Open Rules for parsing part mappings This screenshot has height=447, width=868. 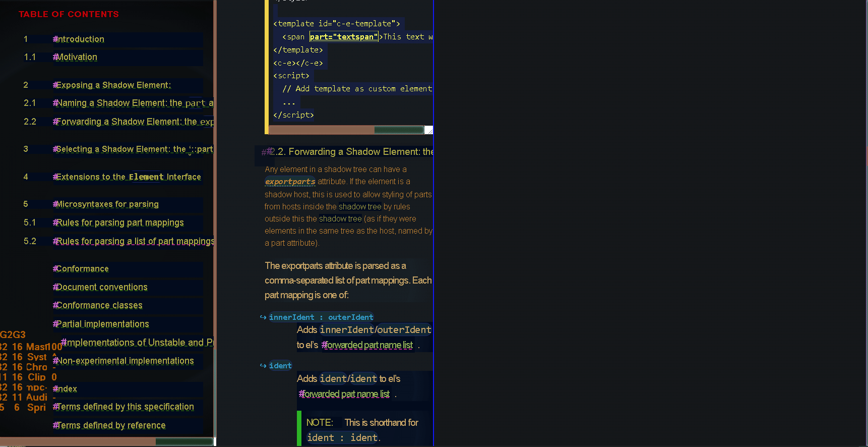pyautogui.click(x=118, y=223)
